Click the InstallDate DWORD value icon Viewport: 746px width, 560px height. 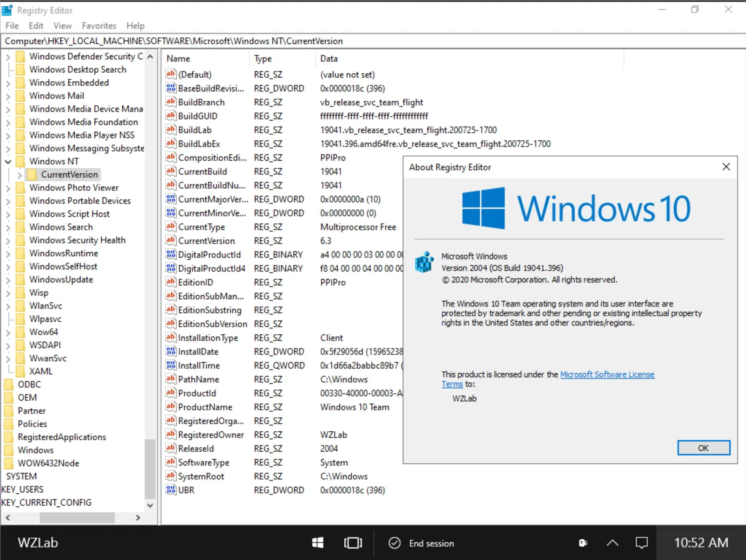pyautogui.click(x=171, y=351)
